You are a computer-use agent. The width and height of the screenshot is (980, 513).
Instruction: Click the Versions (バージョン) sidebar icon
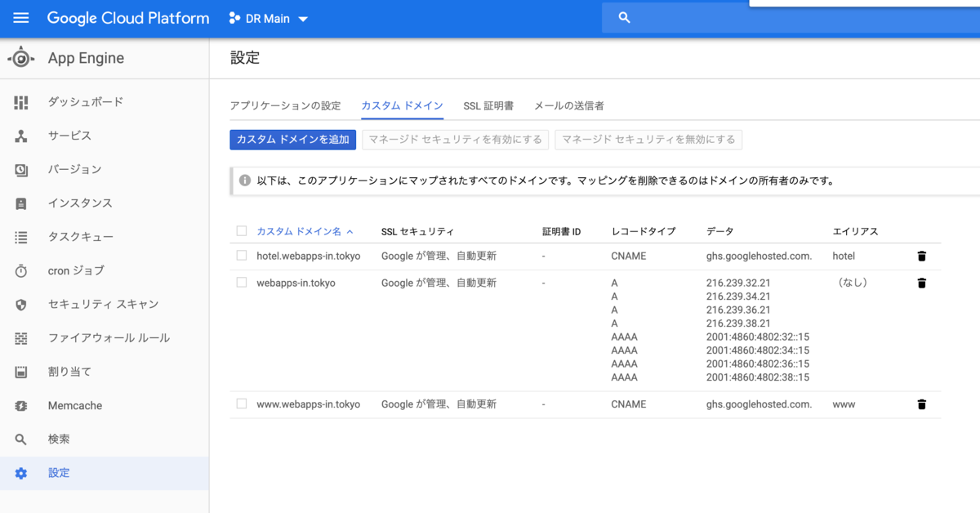[x=21, y=170]
